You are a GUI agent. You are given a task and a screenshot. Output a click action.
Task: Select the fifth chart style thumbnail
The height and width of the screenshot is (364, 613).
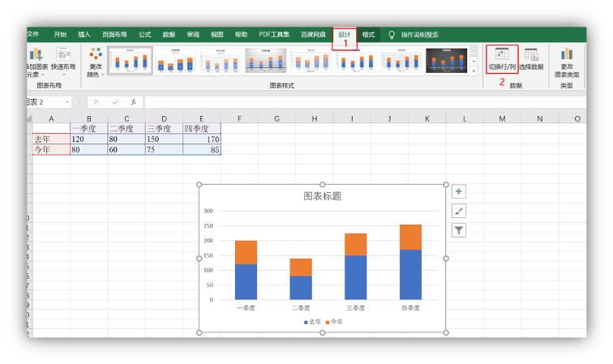coord(311,61)
